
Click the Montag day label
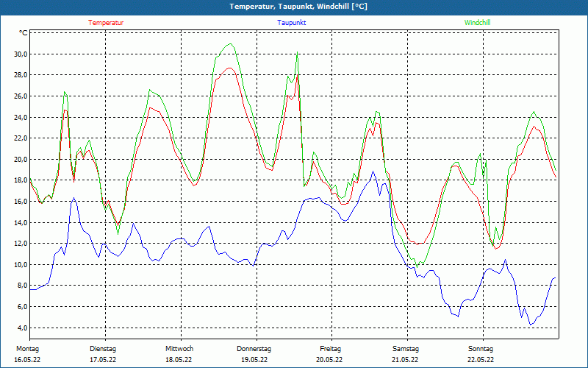click(x=27, y=349)
